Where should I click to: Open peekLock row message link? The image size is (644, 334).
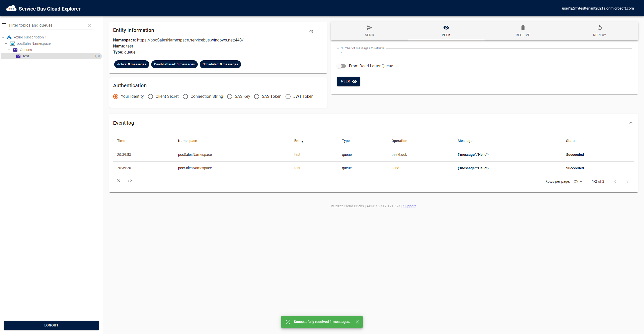click(x=473, y=155)
